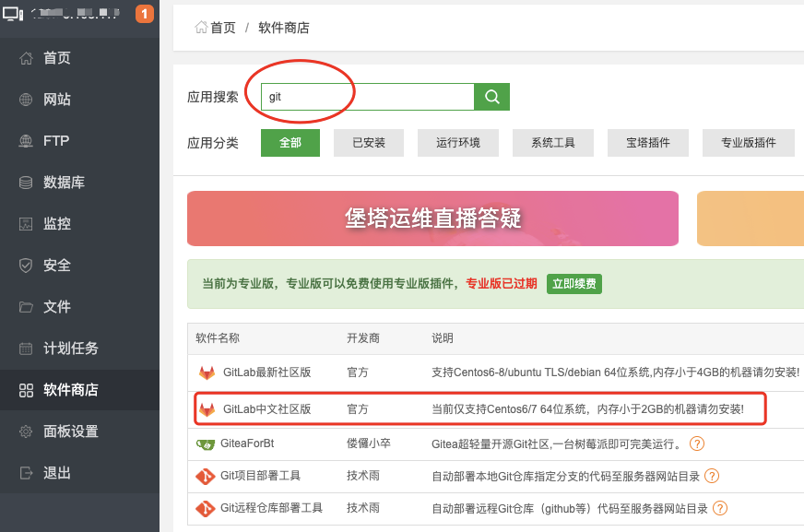Click the monitor icon in the sidebar header
804x532 pixels.
13,13
